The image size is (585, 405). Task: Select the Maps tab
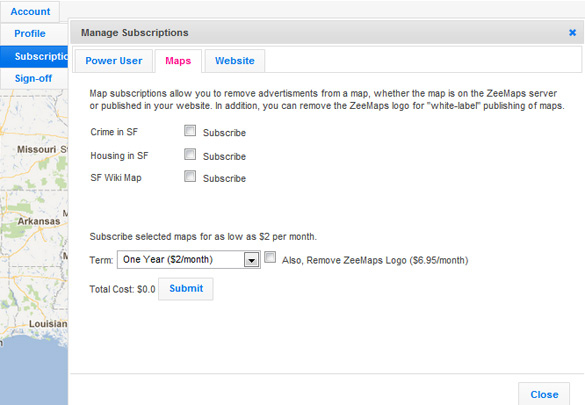point(178,61)
